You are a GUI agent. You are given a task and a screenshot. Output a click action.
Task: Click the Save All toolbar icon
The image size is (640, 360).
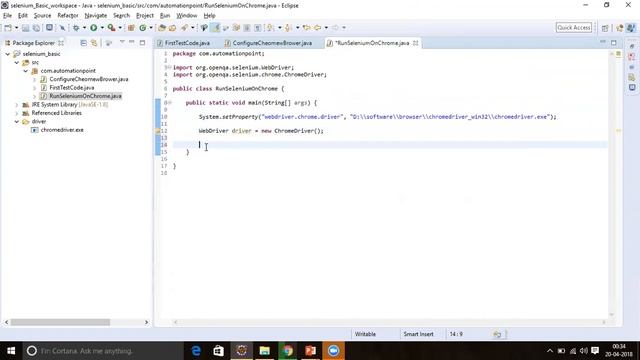36,28
